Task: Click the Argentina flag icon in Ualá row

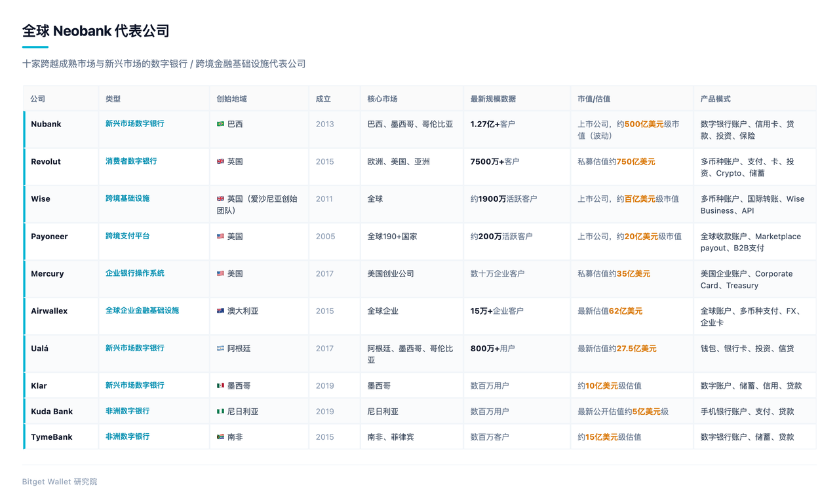Action: click(220, 349)
